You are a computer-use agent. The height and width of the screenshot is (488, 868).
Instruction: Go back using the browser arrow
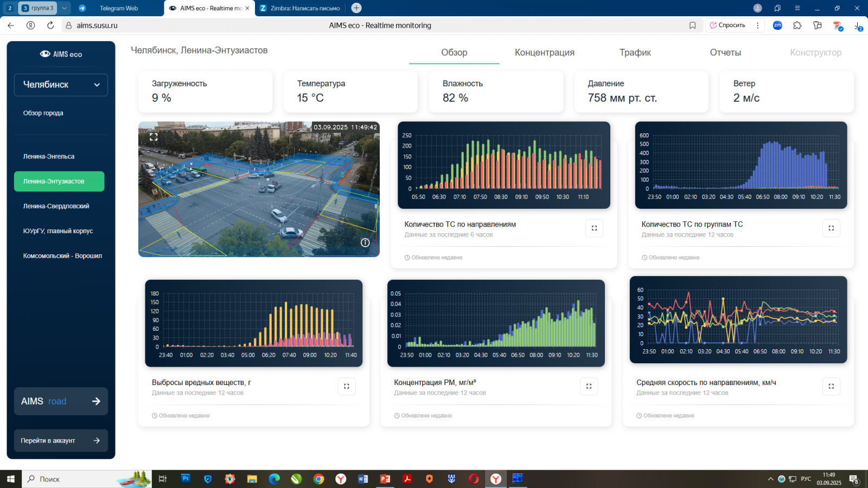(x=11, y=25)
